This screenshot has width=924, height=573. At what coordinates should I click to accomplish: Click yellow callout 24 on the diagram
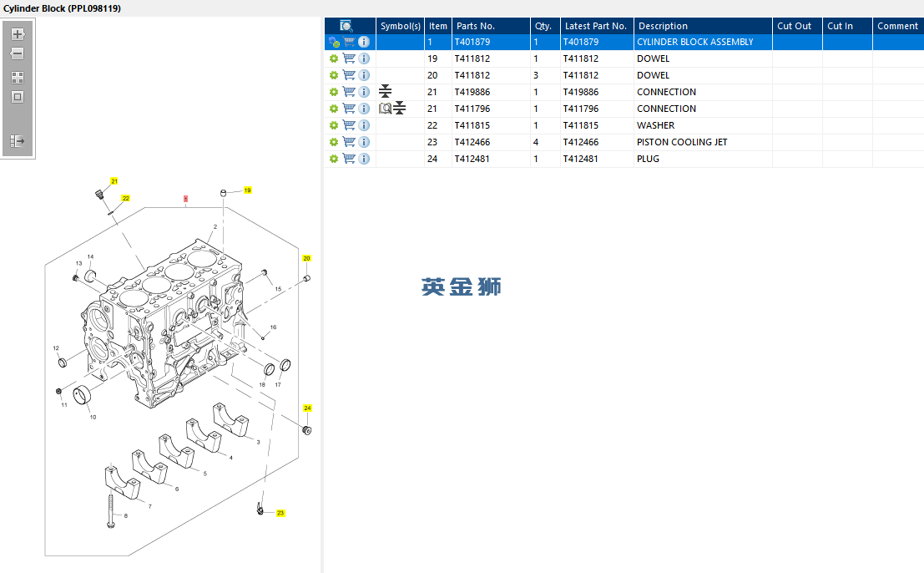[x=307, y=408]
